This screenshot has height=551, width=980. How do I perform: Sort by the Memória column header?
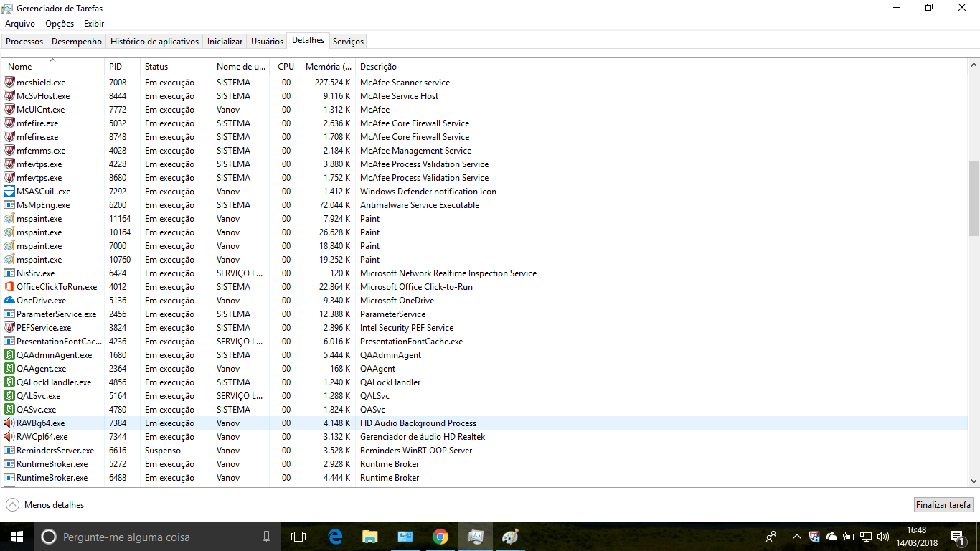point(328,67)
